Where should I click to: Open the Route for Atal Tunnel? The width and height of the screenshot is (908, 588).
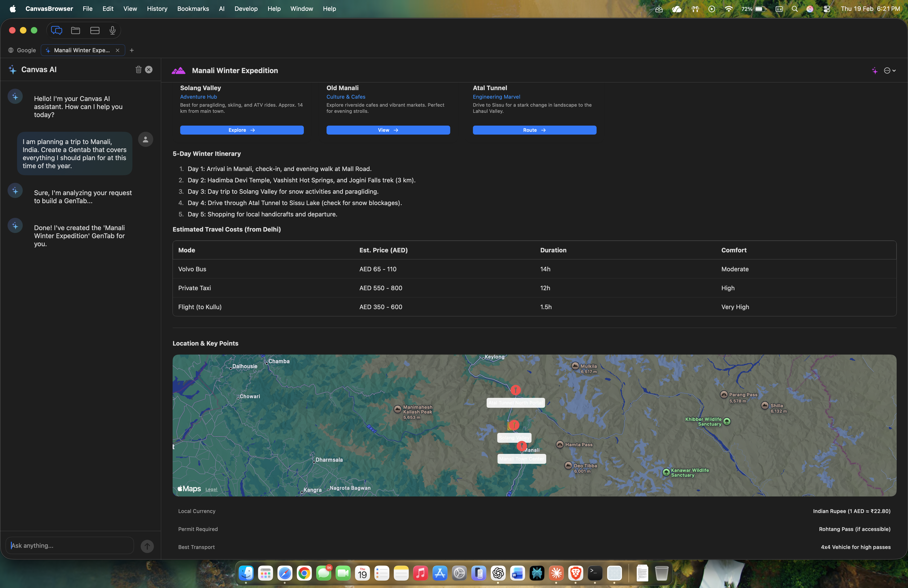[534, 130]
